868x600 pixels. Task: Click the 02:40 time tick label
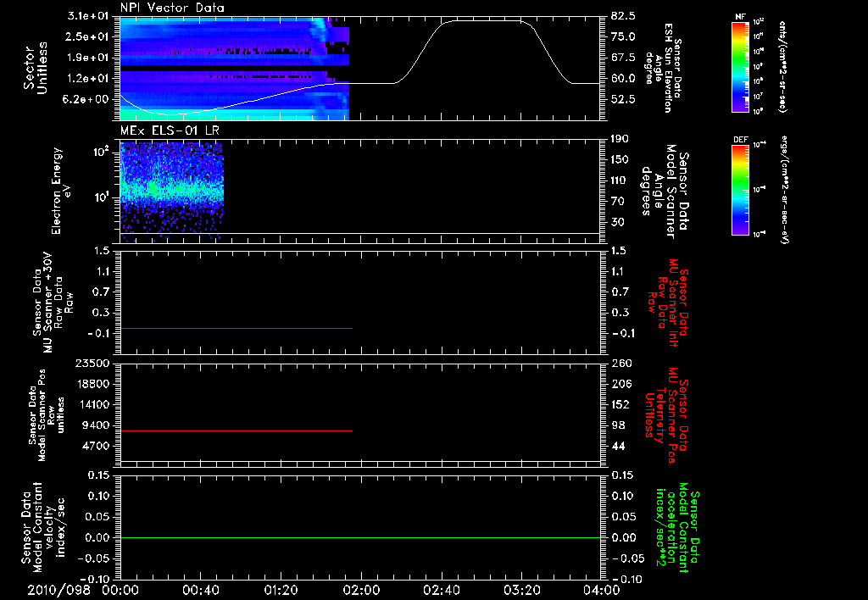tap(441, 590)
